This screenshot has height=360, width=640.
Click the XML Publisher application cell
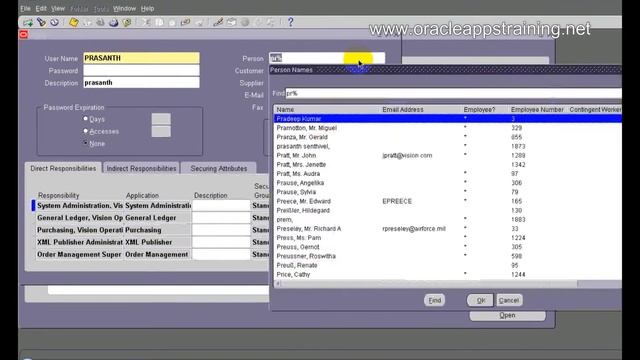click(x=158, y=242)
